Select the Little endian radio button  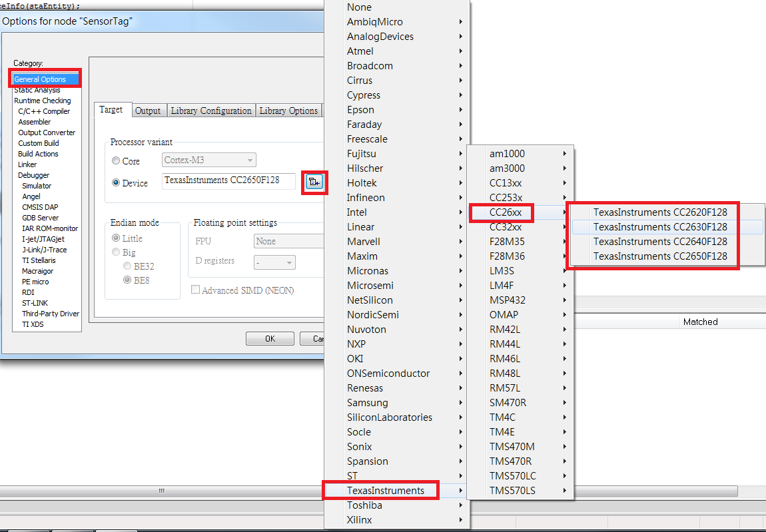pyautogui.click(x=116, y=238)
